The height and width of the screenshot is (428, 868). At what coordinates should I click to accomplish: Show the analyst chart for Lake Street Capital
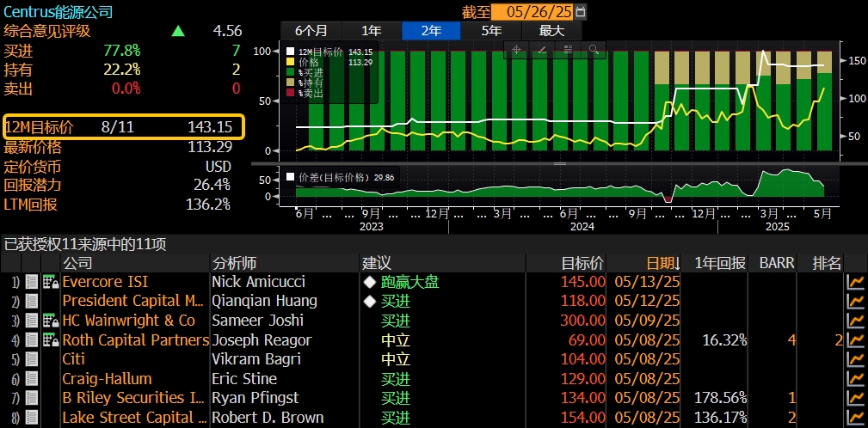855,418
